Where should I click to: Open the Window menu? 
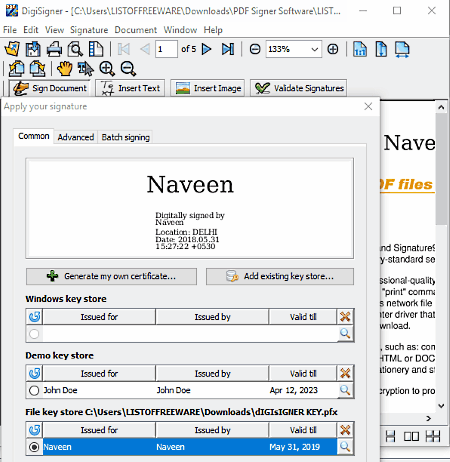180,30
